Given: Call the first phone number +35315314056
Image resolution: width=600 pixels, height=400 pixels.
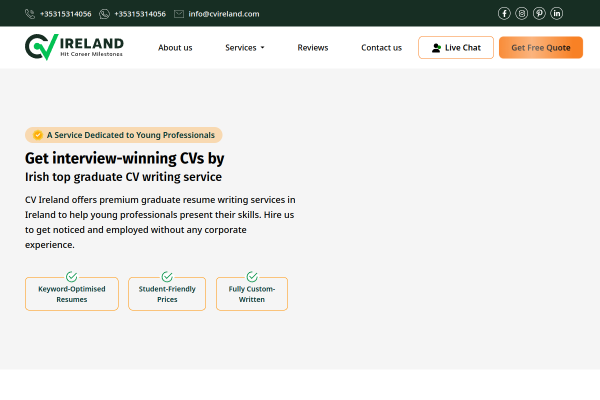Looking at the screenshot, I should pos(66,14).
